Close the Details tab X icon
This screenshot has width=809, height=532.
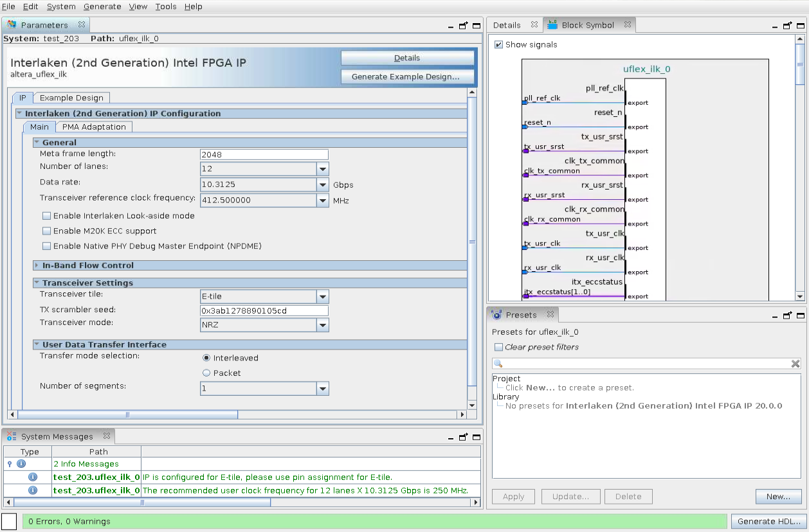(x=534, y=25)
